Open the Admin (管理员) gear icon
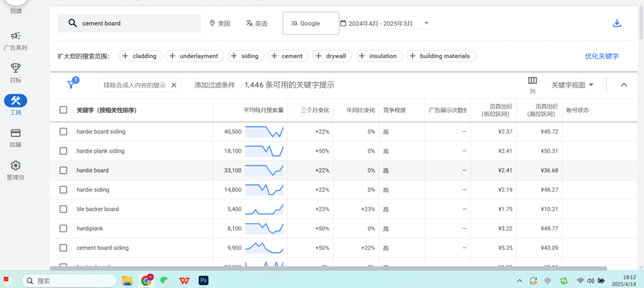The image size is (644, 288). pos(16,166)
